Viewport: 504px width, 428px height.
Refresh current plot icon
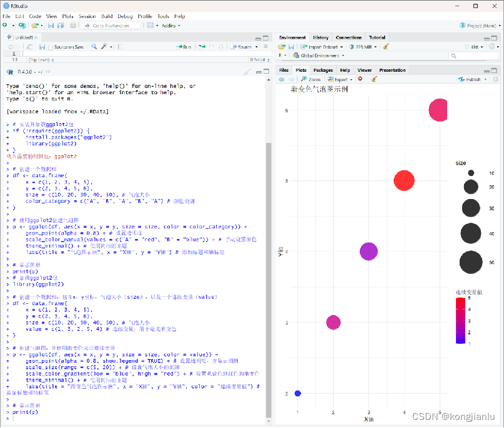pyautogui.click(x=495, y=79)
